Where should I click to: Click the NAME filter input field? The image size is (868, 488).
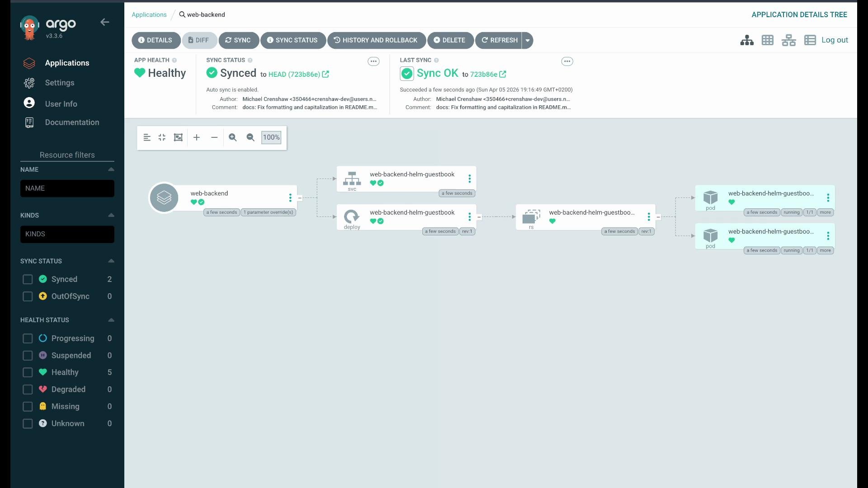(67, 188)
